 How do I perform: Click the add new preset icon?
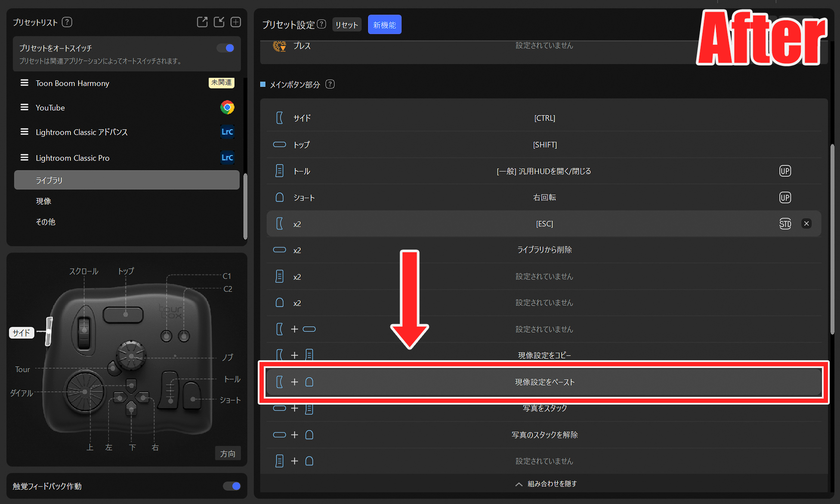click(x=235, y=22)
